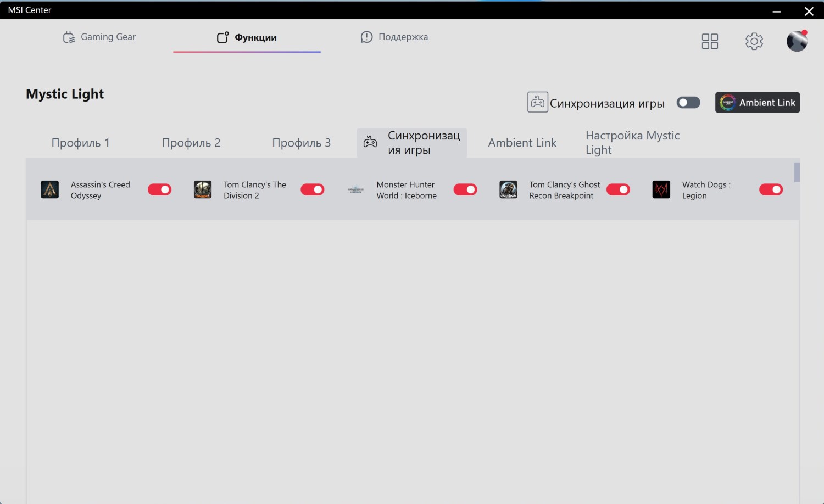The height and width of the screenshot is (504, 824).
Task: Select the Профиль 3 tab
Action: [x=302, y=143]
